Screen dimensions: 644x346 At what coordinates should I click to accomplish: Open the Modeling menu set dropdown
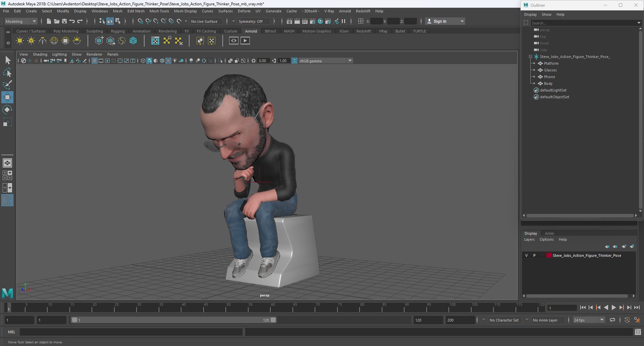21,21
